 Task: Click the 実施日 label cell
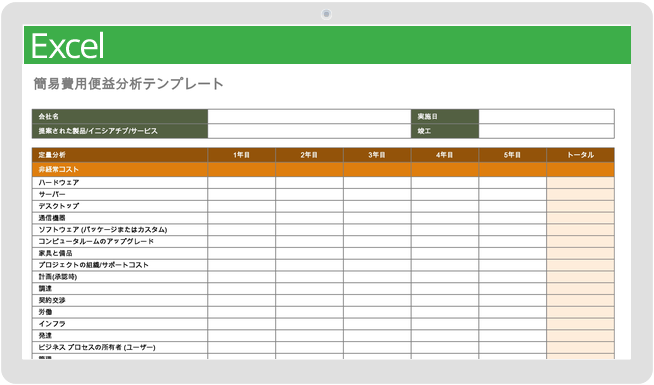pyautogui.click(x=445, y=116)
